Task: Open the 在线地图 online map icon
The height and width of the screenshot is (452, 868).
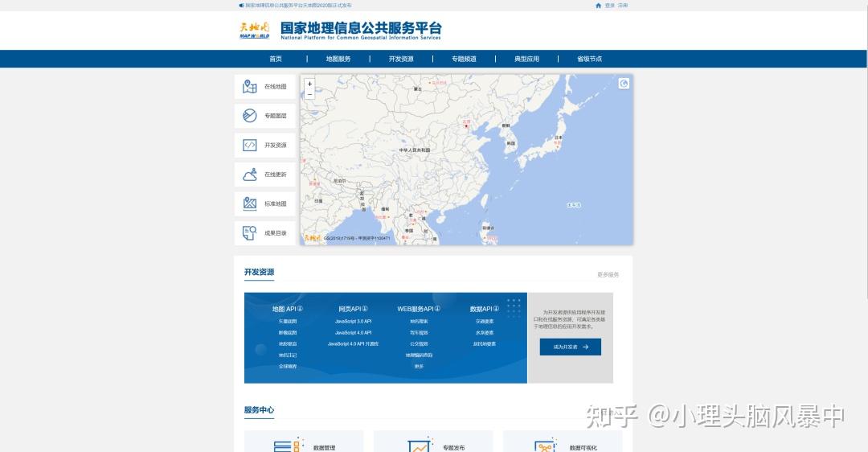Action: [x=250, y=86]
